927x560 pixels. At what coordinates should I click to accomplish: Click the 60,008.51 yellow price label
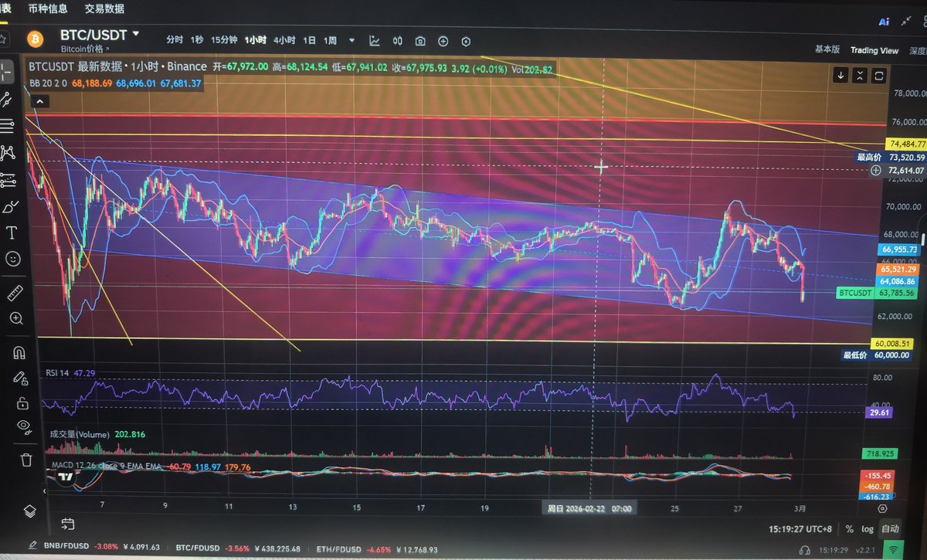893,343
